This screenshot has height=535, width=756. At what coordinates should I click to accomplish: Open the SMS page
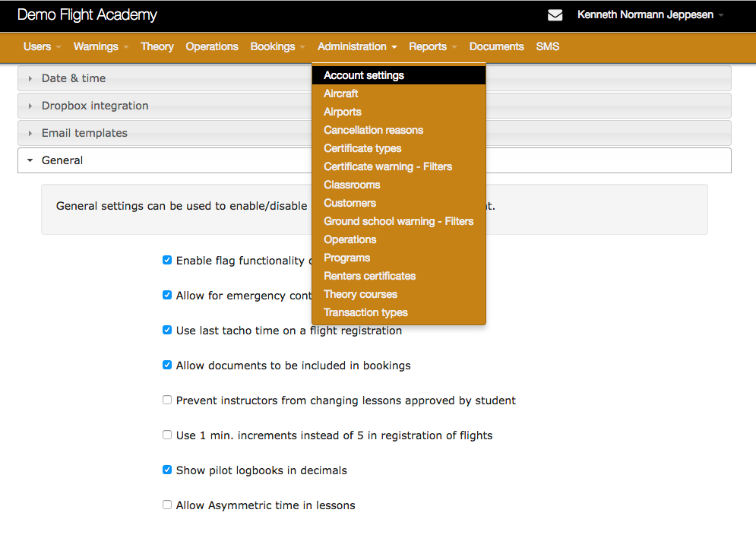coord(548,47)
